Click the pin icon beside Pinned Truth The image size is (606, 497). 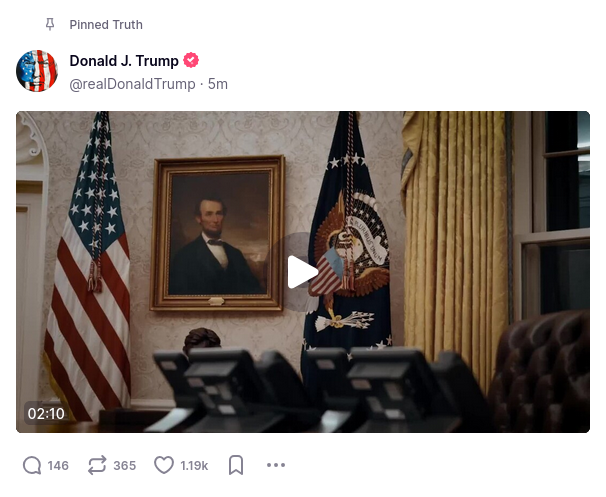(x=50, y=24)
